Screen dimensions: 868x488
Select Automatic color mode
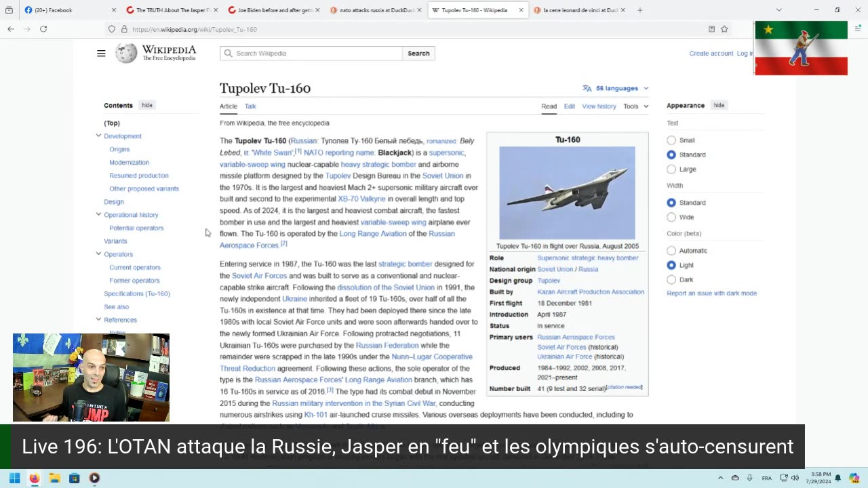[671, 251]
